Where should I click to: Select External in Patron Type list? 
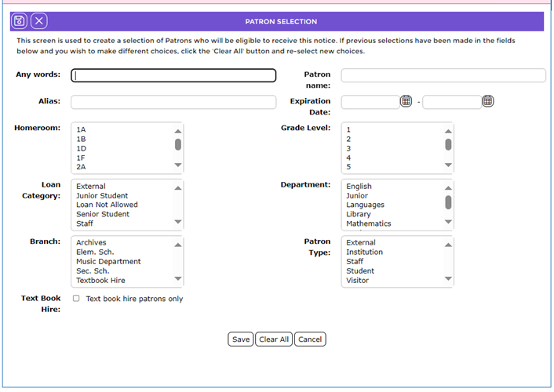coord(361,242)
